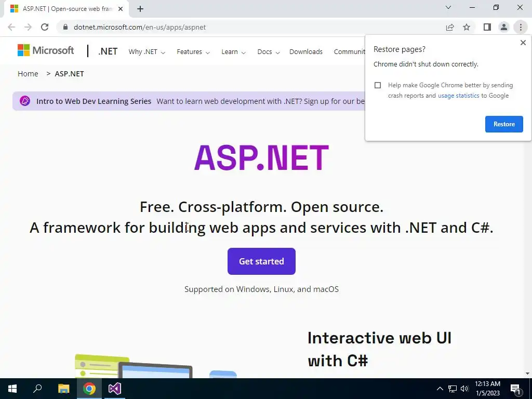Click the Home breadcrumb link
Screen dimensions: 532x399
tap(28, 74)
